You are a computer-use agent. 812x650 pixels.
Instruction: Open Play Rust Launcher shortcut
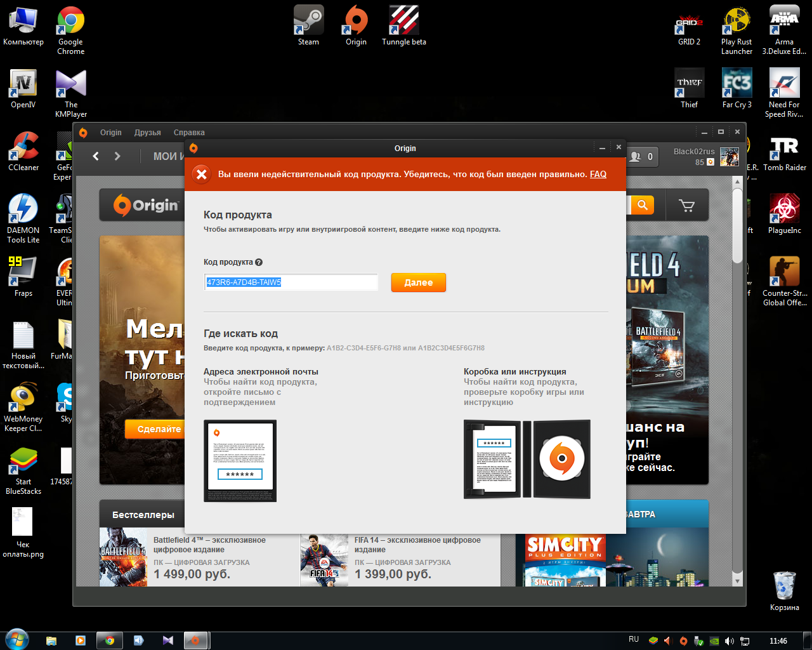737,30
